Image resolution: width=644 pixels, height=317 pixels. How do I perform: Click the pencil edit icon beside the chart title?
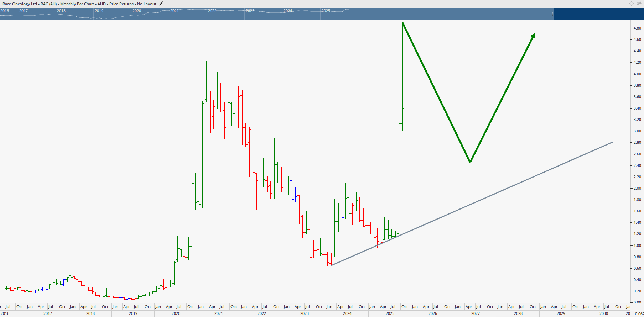click(161, 4)
